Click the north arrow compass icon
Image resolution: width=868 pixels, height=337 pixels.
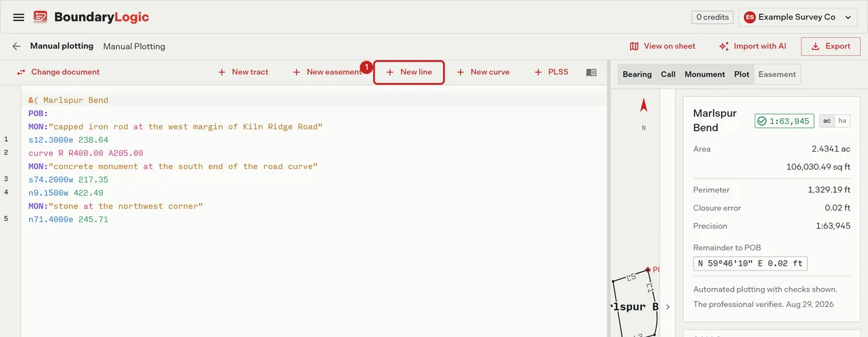point(644,106)
